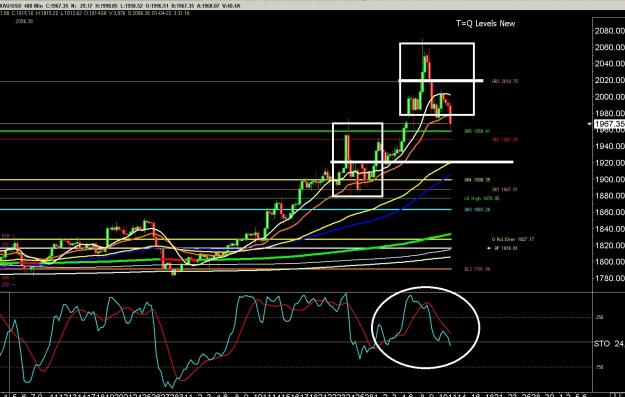The image size is (625, 397).
Task: Click the current price tag 1957.35
Action: tap(609, 124)
